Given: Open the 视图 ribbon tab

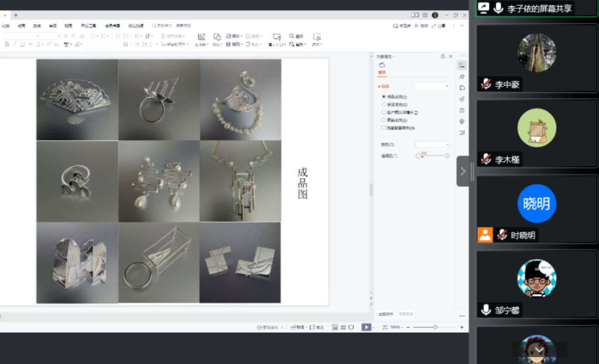Looking at the screenshot, I should 68,26.
